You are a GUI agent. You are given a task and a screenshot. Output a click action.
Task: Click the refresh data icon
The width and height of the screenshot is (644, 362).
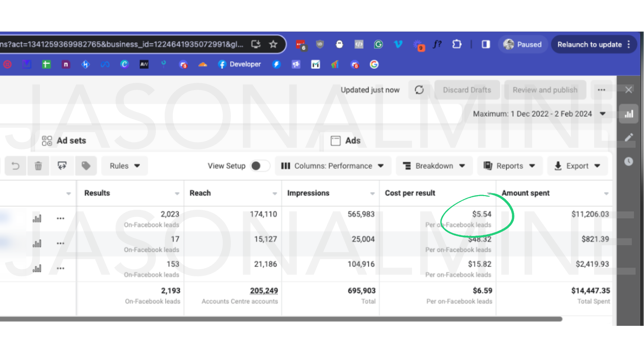(419, 90)
